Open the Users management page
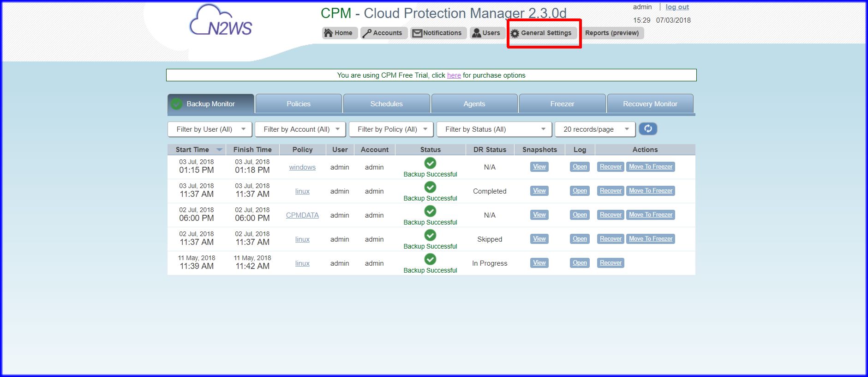Viewport: 868px width, 377px height. point(487,33)
